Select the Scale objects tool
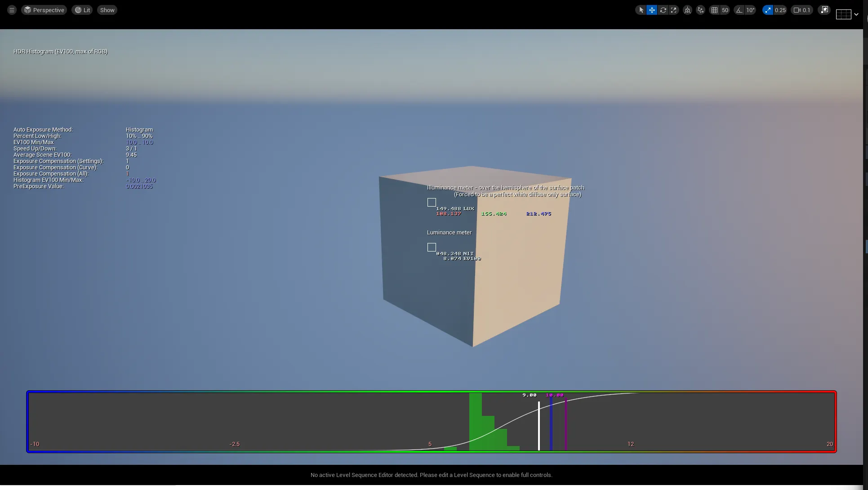This screenshot has height=490, width=868. tap(673, 10)
